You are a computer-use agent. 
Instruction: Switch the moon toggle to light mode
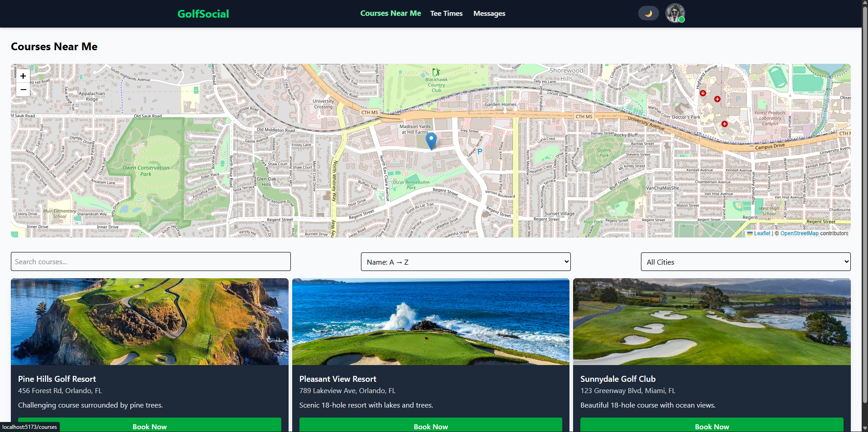coord(648,13)
